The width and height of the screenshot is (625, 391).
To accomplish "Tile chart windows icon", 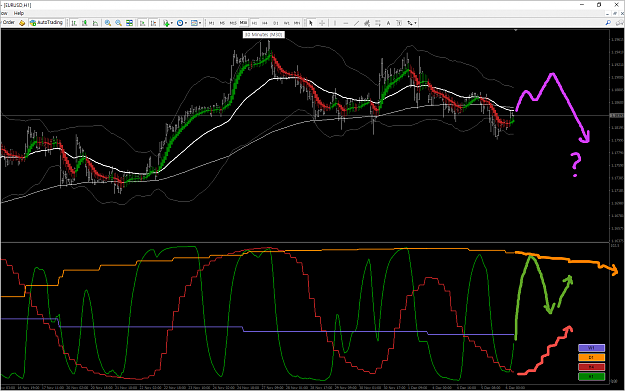I will point(130,23).
